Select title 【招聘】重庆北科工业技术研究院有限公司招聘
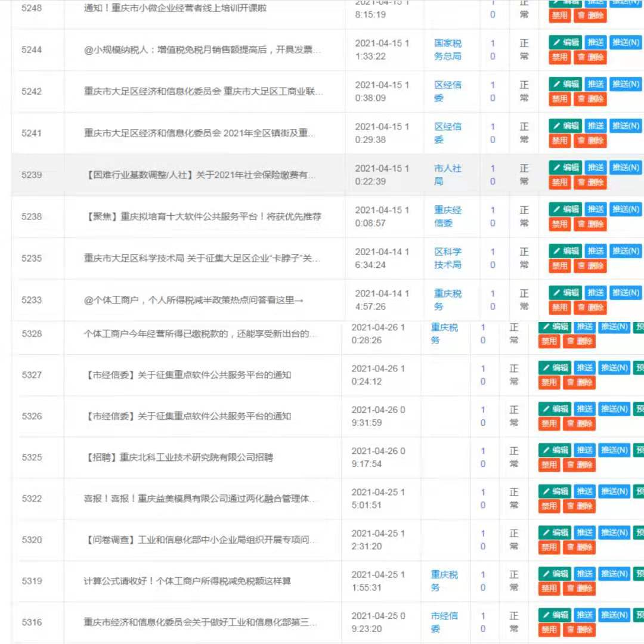 179,457
